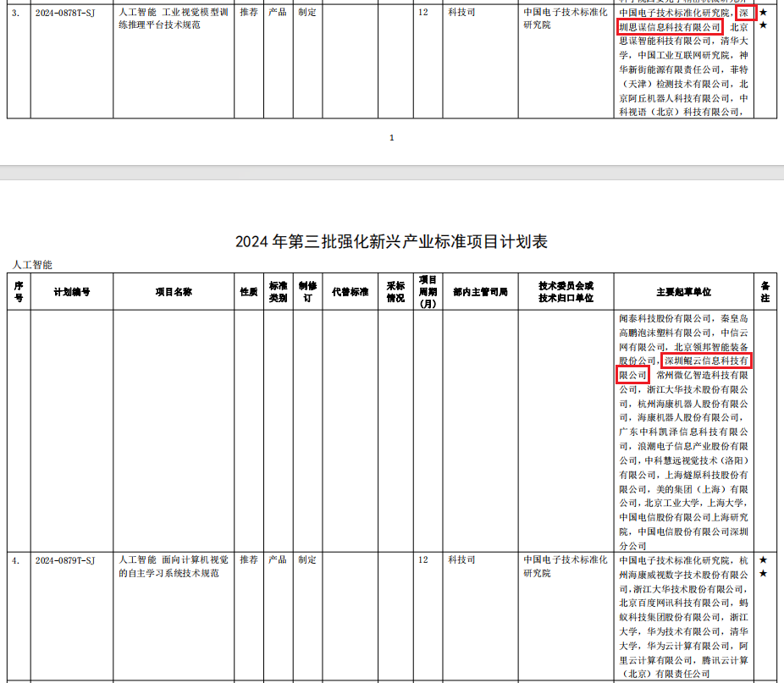Viewport: 784px width, 683px height.
Task: Click the 标准类别 column header
Action: 278,291
